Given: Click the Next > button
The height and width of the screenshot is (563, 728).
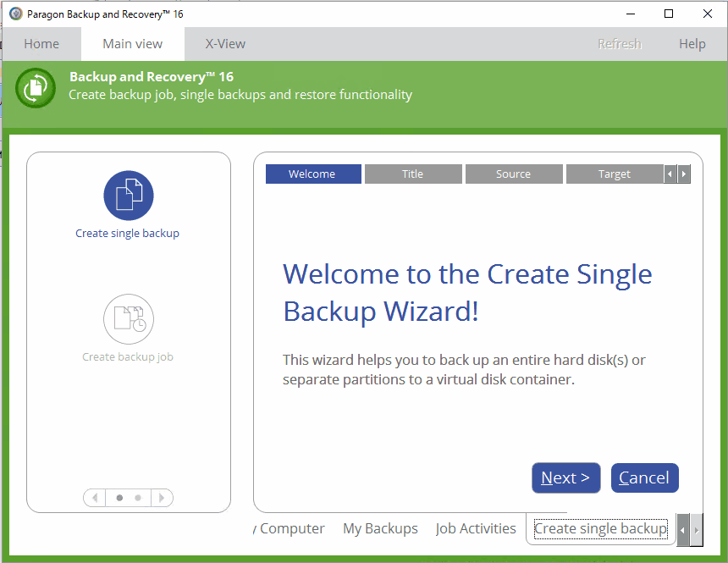Looking at the screenshot, I should pyautogui.click(x=566, y=477).
